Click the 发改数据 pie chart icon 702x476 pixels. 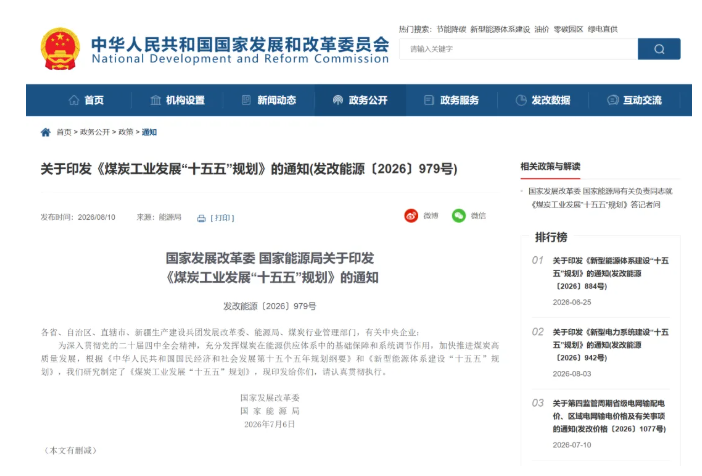pyautogui.click(x=521, y=100)
